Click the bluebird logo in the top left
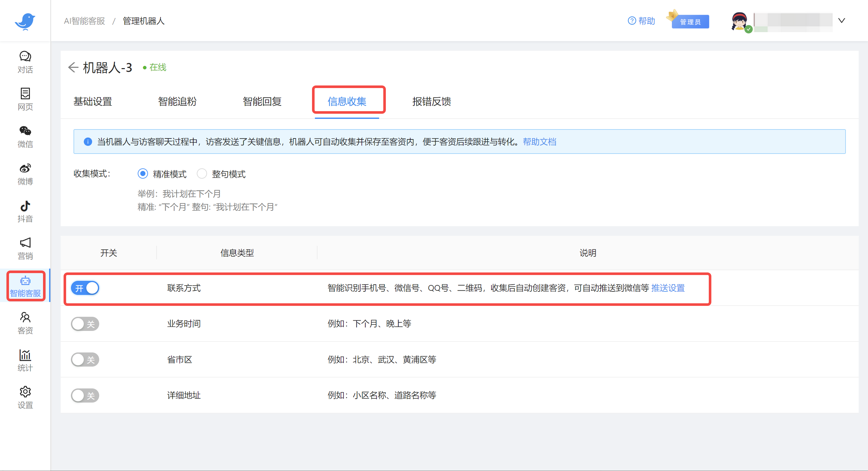 (25, 21)
